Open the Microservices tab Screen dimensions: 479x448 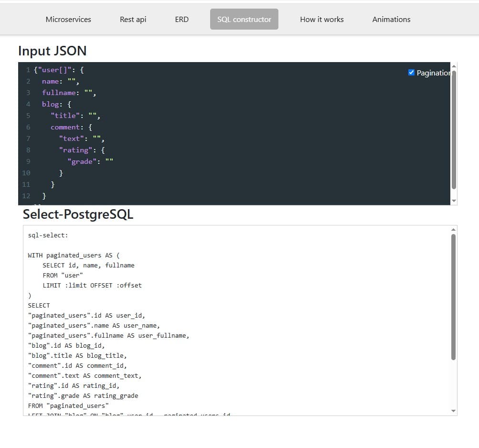point(68,19)
